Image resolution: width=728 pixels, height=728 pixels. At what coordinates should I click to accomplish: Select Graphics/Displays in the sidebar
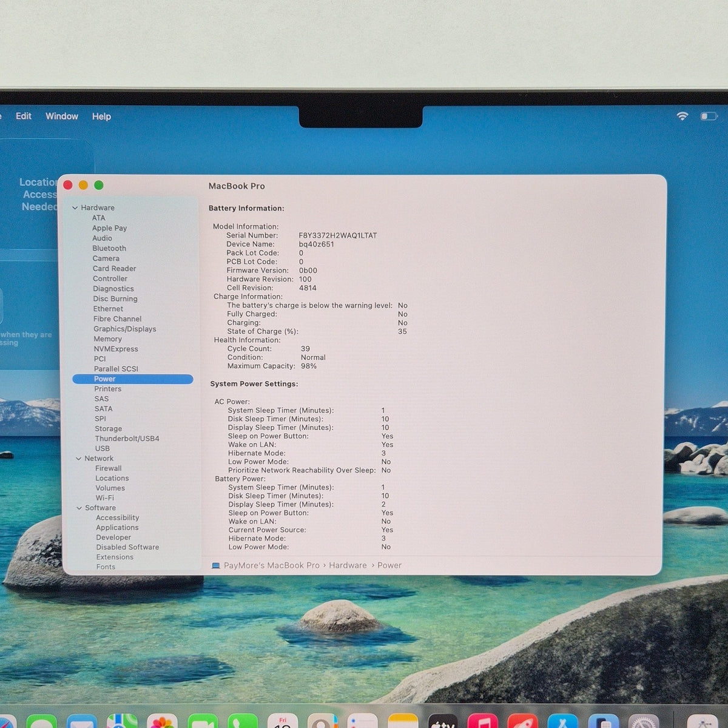tap(124, 329)
